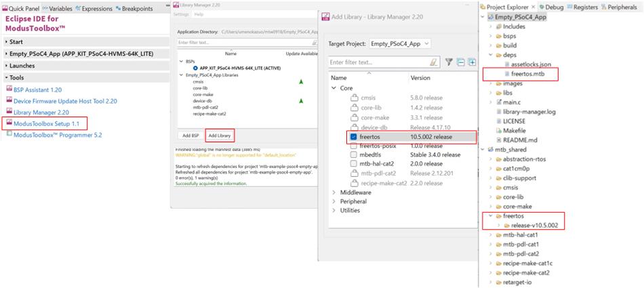Check the mbedtls library checkbox
The width and height of the screenshot is (644, 288).
(354, 155)
